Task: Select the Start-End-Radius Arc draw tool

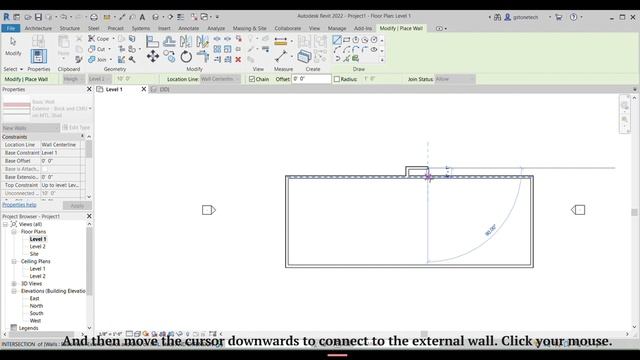Action: click(x=337, y=50)
